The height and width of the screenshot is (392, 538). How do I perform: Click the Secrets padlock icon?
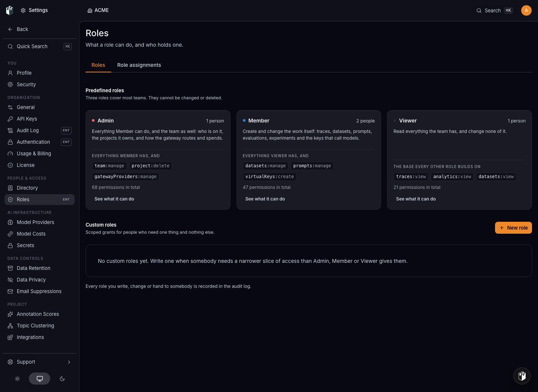(x=10, y=245)
